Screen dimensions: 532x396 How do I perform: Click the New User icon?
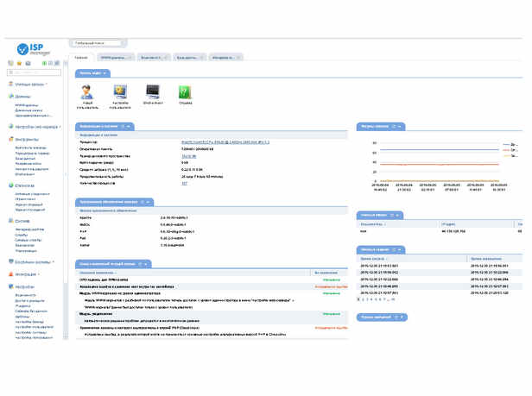tap(87, 91)
